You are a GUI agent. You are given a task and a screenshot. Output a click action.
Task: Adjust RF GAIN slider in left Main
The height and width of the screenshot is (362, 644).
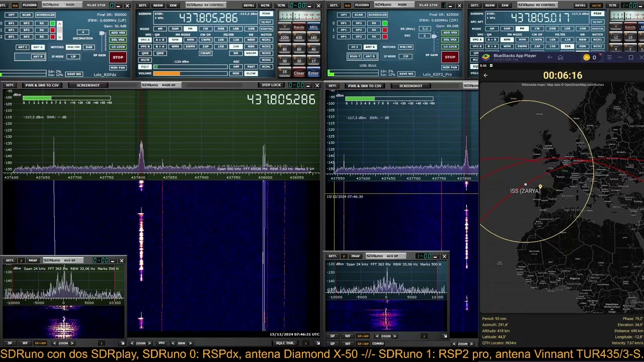(x=102, y=33)
